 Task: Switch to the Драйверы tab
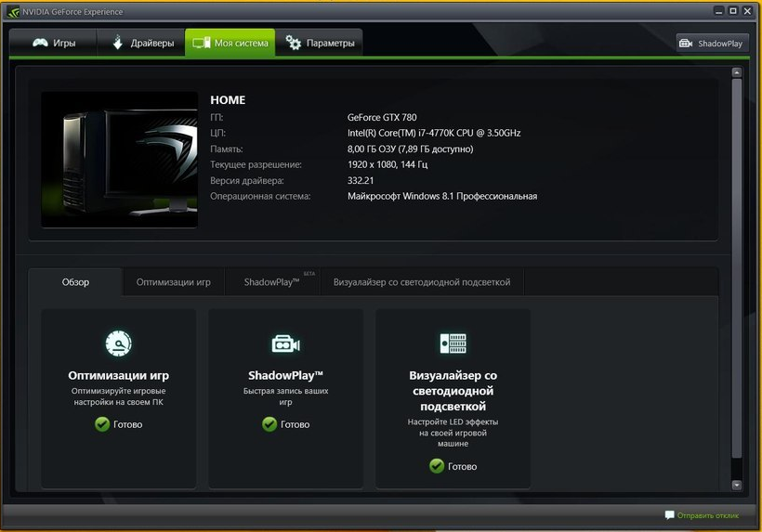[x=141, y=43]
